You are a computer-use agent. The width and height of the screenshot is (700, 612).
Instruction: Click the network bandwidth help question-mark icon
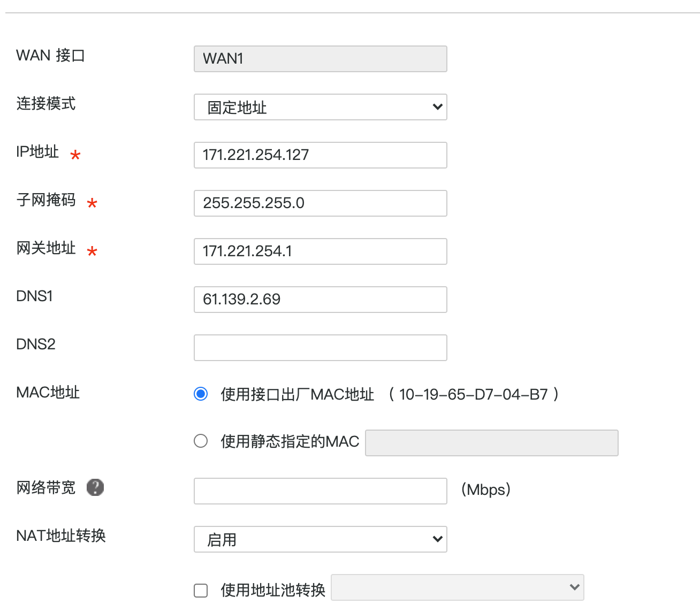[95, 487]
